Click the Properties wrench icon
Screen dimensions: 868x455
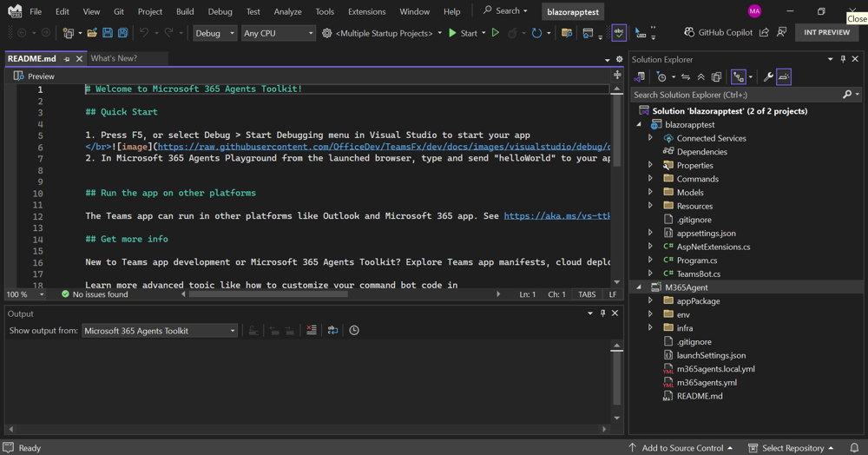click(768, 77)
